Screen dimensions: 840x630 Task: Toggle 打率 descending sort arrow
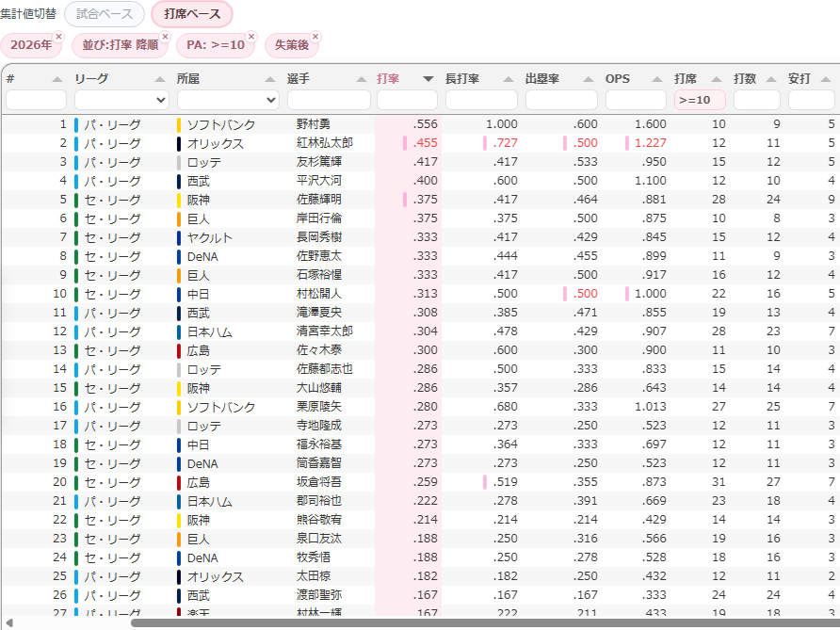pyautogui.click(x=428, y=79)
